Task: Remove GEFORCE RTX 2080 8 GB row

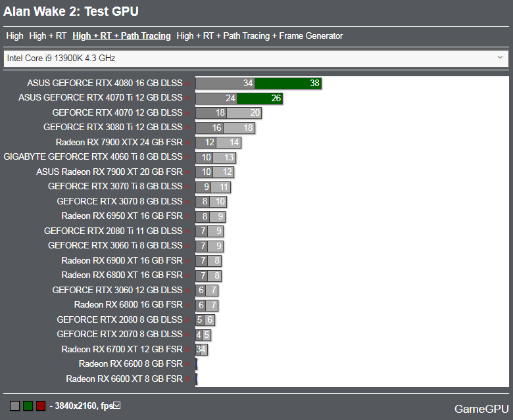Action: coord(187,320)
